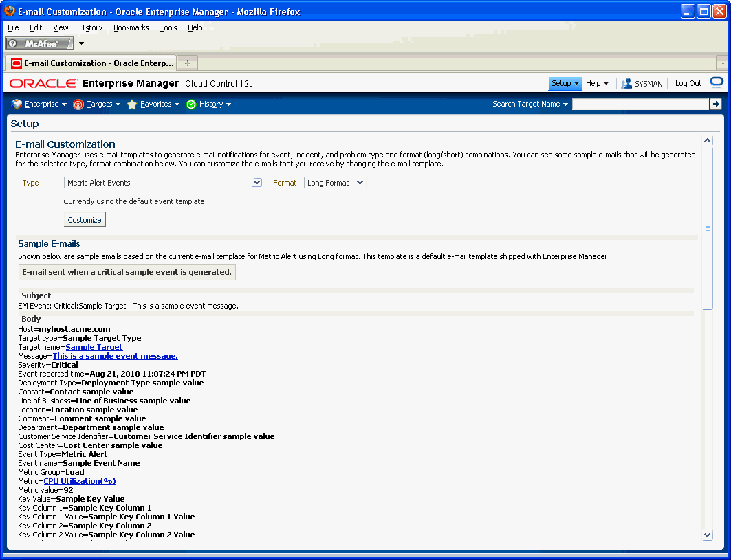Click the History green clock icon
This screenshot has height=560, width=731.
(191, 104)
